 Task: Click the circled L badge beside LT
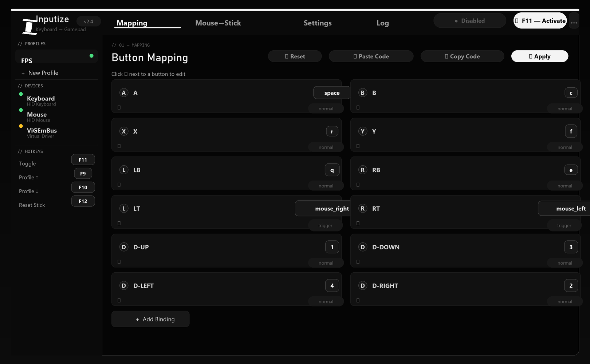pos(124,209)
